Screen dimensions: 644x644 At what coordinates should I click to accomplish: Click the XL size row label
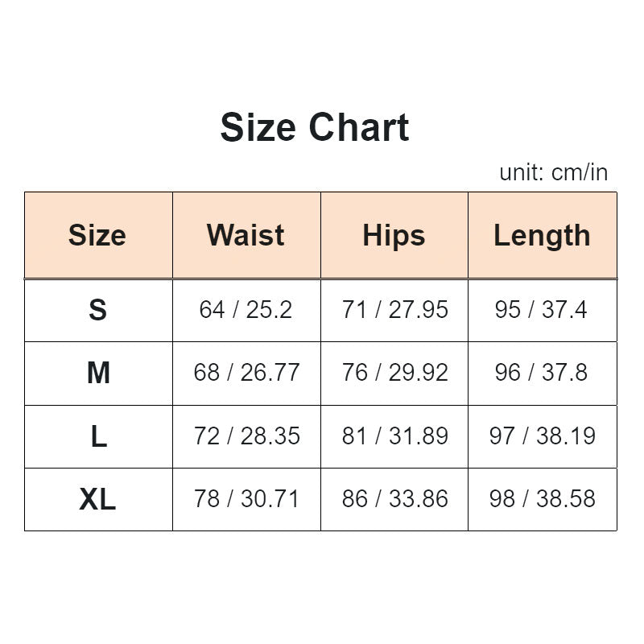[x=97, y=499]
